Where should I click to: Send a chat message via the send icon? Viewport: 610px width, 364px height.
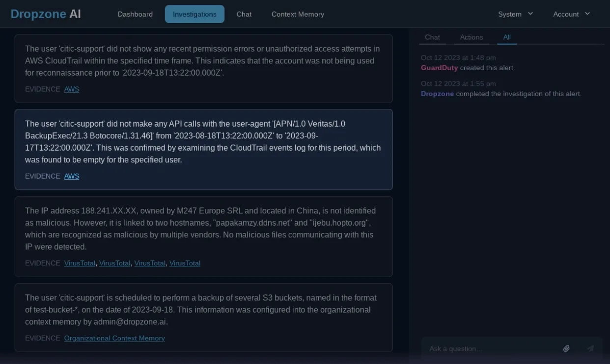pos(589,348)
